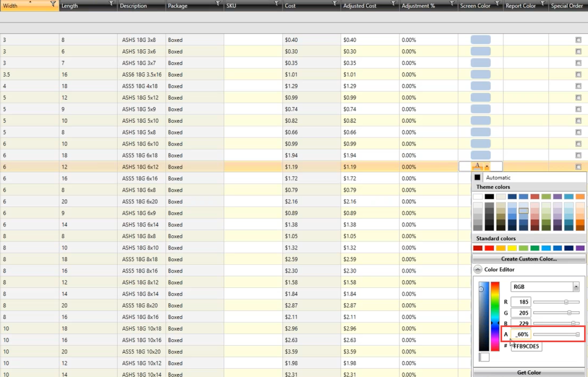Click the screen color picker dropdown arrow
588x377 pixels.
click(x=487, y=167)
